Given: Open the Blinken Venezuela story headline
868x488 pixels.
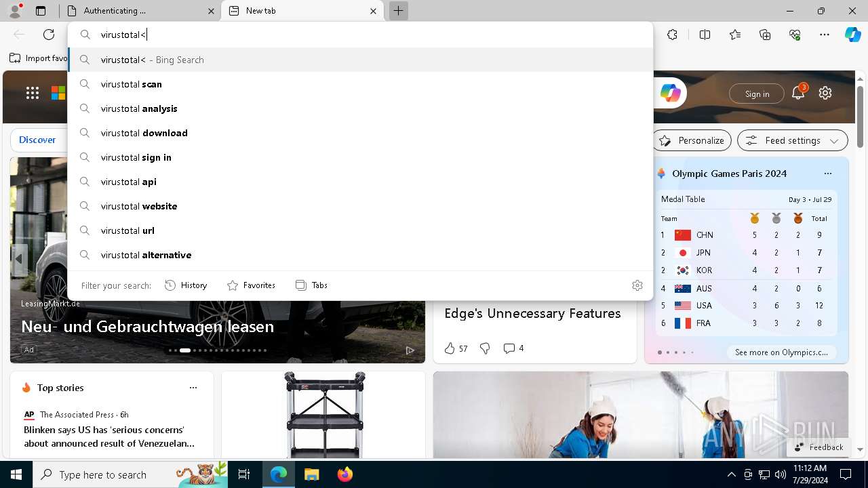Looking at the screenshot, I should (109, 436).
